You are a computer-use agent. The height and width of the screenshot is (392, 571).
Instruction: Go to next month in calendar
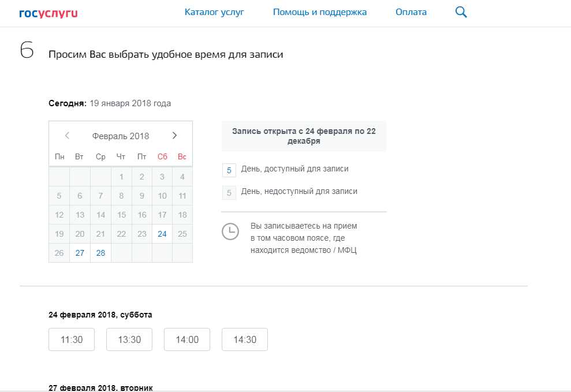[x=175, y=136]
